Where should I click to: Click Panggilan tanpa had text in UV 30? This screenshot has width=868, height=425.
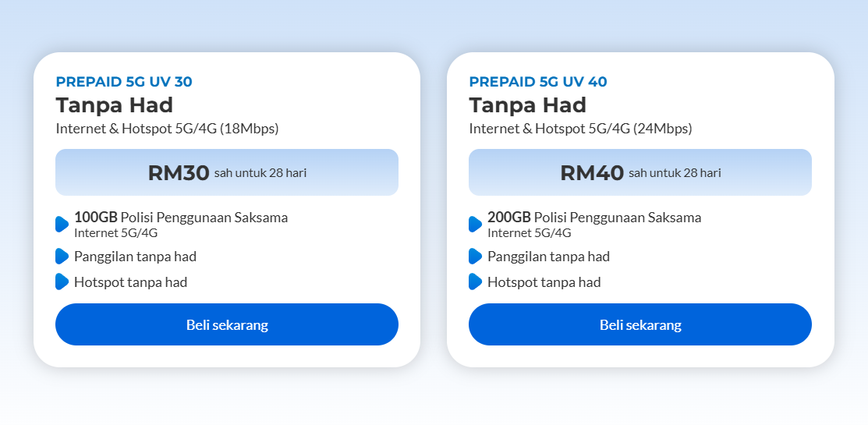pos(135,257)
